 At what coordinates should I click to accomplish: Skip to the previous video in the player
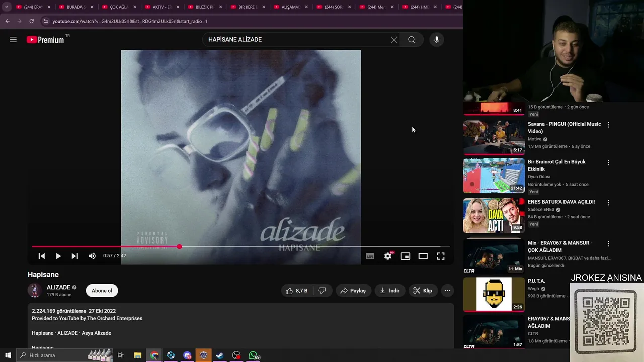tap(42, 256)
